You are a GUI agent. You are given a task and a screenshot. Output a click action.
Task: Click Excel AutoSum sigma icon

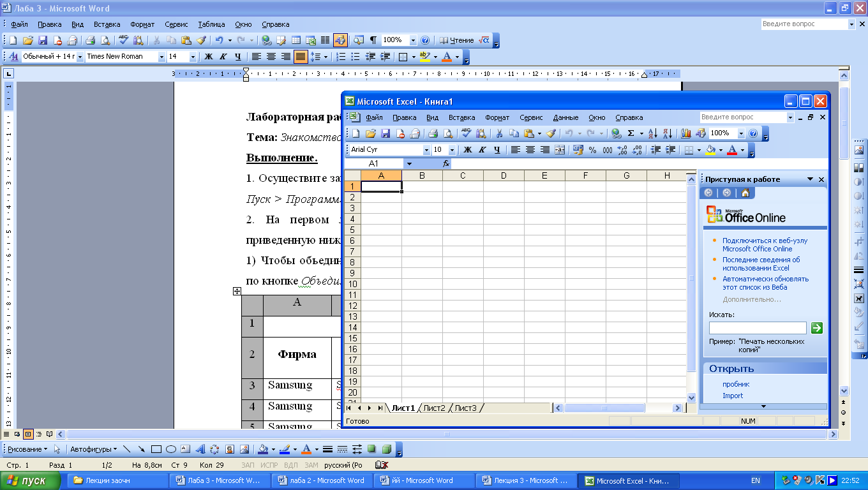[x=631, y=133]
